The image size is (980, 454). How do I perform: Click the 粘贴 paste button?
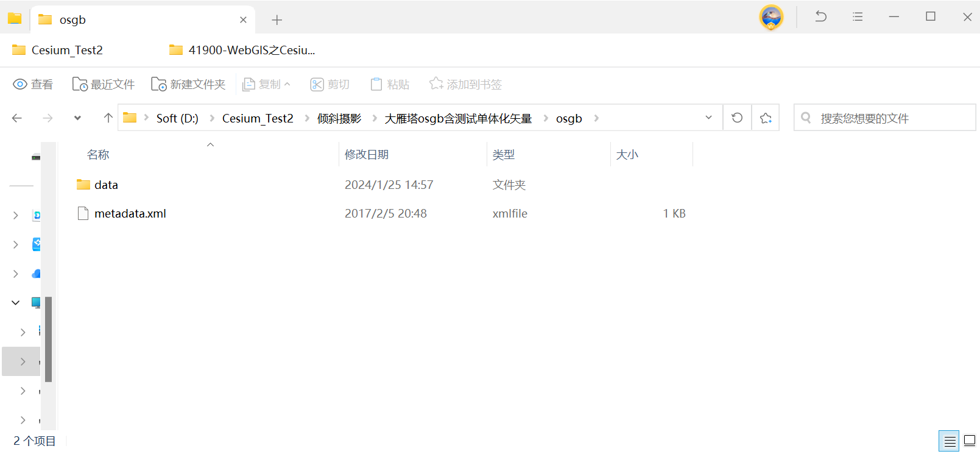[x=390, y=84]
